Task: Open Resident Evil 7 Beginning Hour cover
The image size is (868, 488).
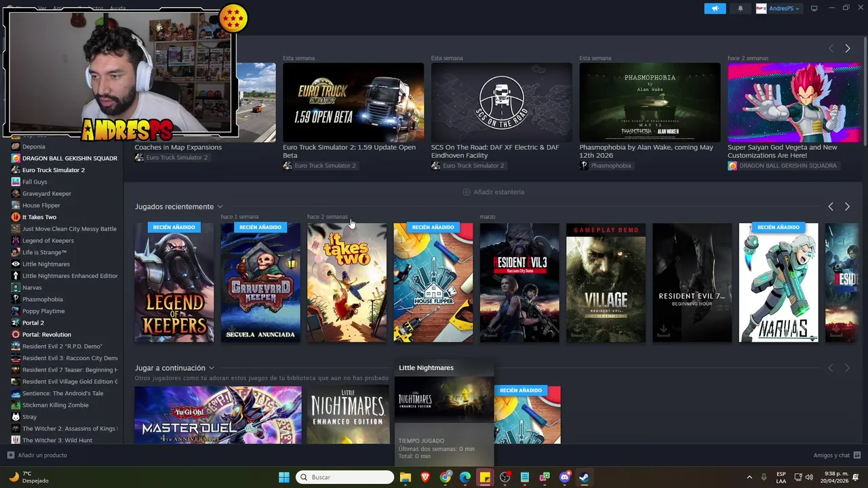Action: [692, 283]
